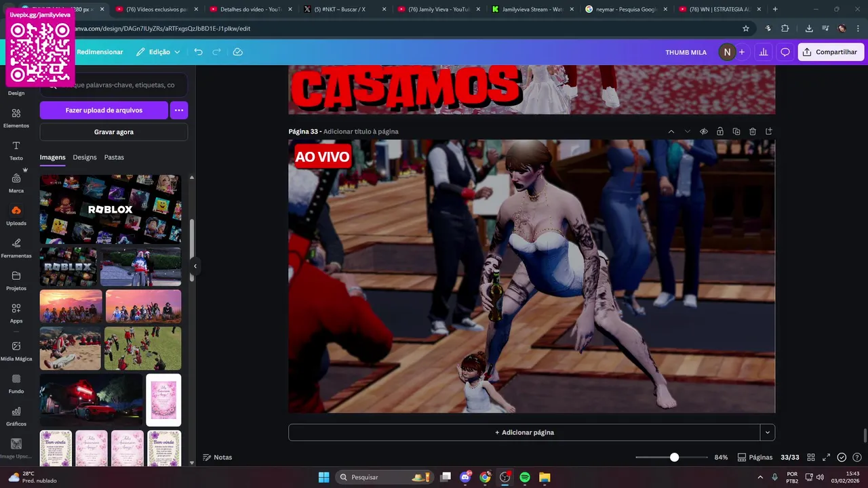Image resolution: width=868 pixels, height=488 pixels.
Task: Switch to the Designs tab
Action: (85, 157)
